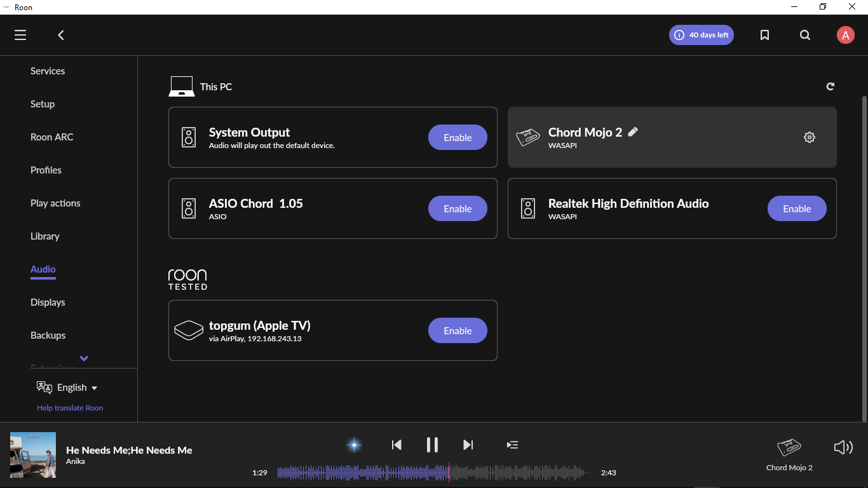Click the elapsed time 1:29

coord(259,473)
